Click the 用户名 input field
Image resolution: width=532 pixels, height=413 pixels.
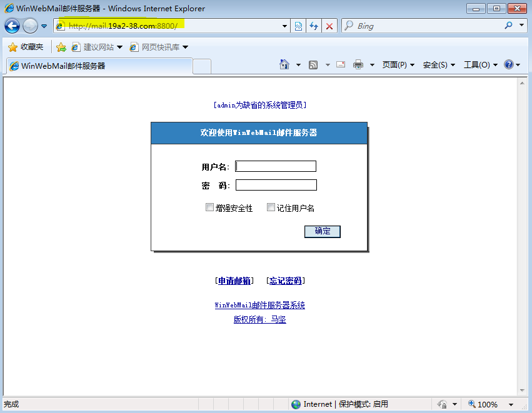[x=276, y=166]
